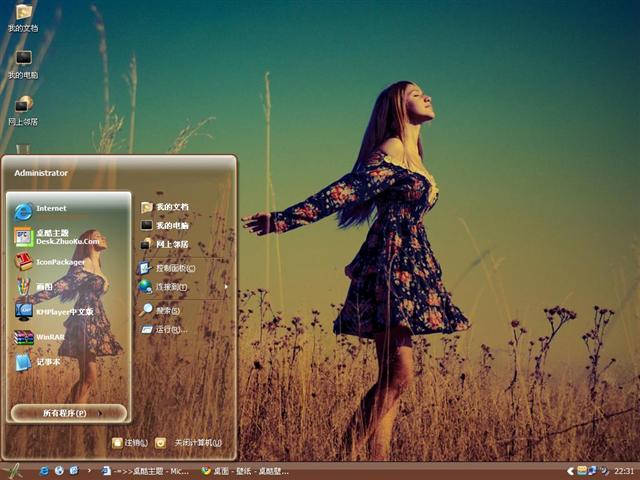The image size is (640, 480).
Task: Expand 所有程序(P) programs list
Action: pyautogui.click(x=69, y=413)
